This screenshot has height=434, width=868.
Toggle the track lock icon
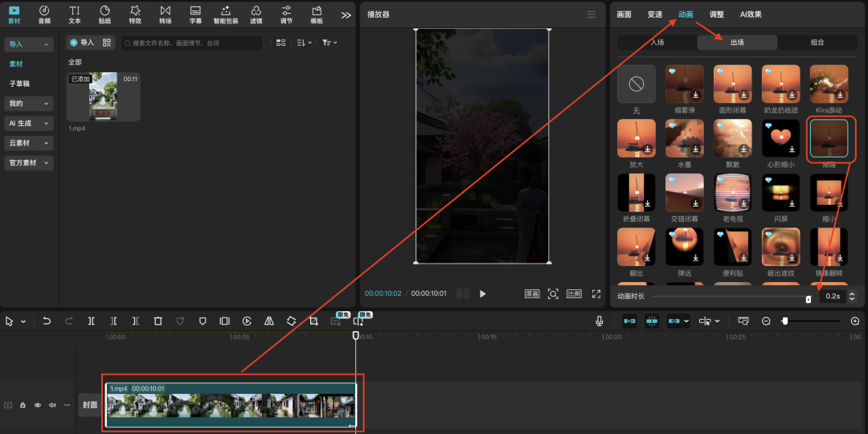[x=23, y=405]
